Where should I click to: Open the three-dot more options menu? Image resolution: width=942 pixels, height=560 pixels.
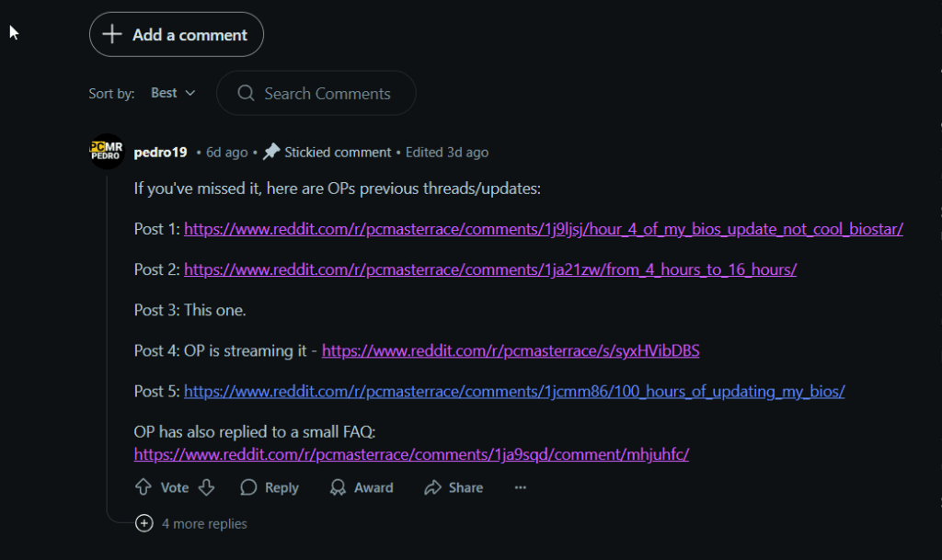coord(521,487)
